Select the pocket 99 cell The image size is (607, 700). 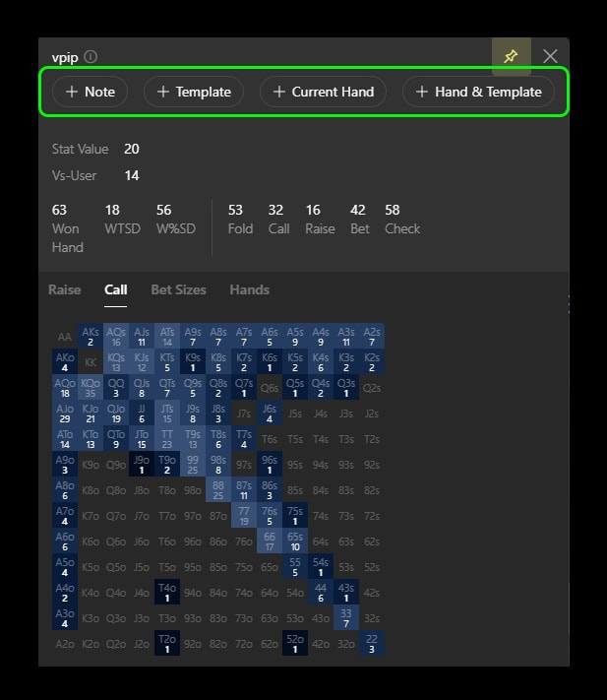[193, 464]
